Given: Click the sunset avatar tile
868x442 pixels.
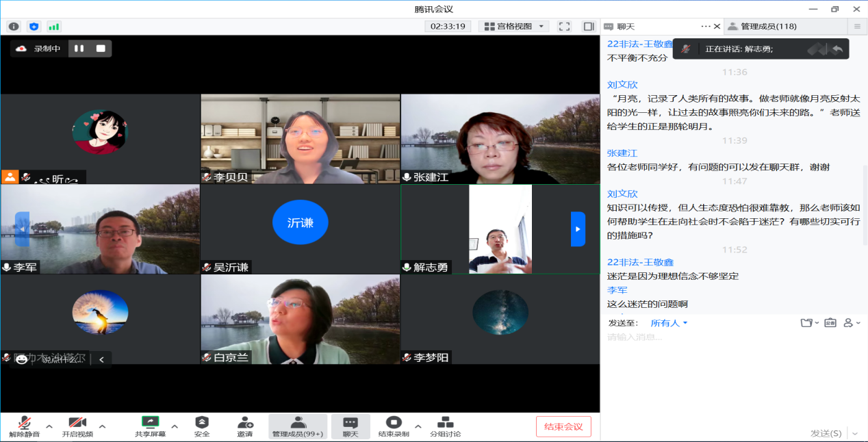Looking at the screenshot, I should (x=100, y=313).
